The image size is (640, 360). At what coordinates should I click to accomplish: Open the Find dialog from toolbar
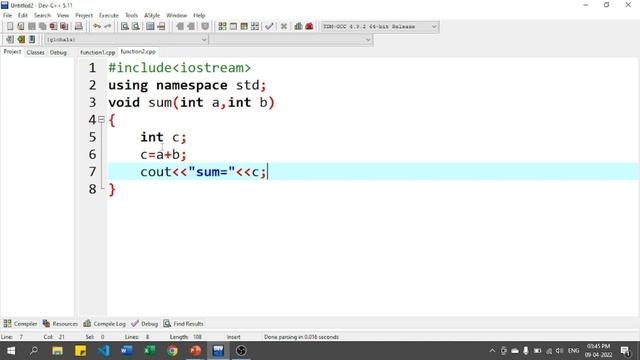(125, 27)
